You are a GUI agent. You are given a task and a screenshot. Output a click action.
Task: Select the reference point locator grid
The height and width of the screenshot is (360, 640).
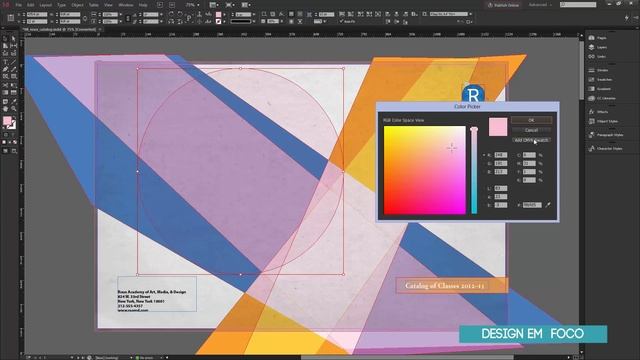tap(11, 18)
